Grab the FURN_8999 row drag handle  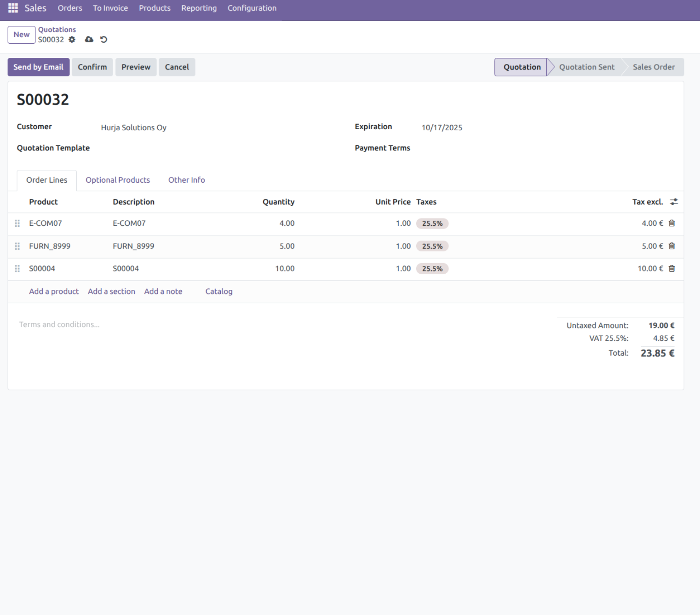pyautogui.click(x=17, y=246)
